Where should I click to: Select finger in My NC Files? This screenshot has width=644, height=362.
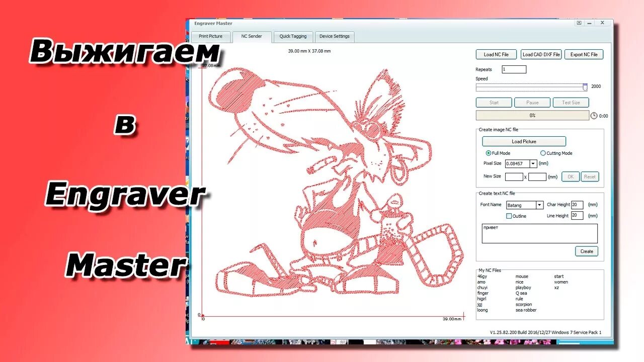click(483, 293)
